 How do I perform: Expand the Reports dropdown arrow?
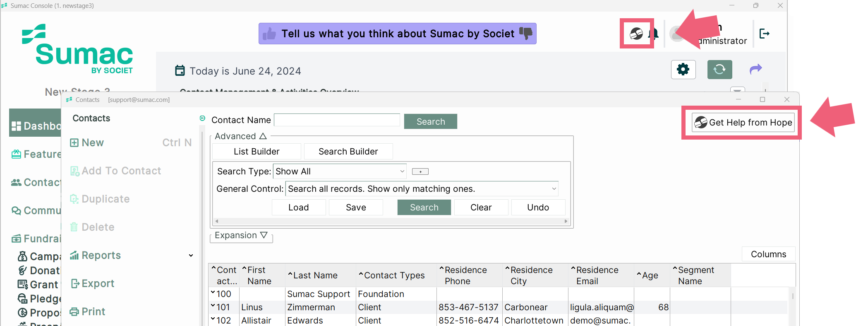(x=191, y=256)
